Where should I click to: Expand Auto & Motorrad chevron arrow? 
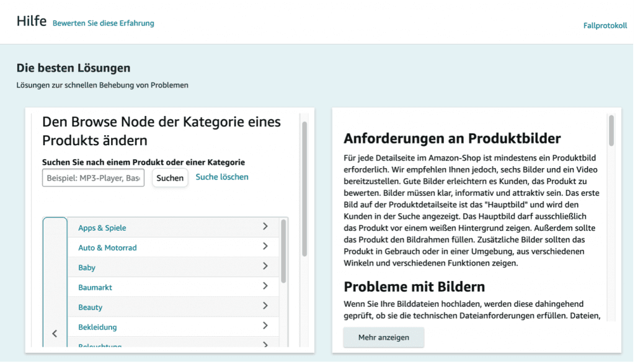265,247
